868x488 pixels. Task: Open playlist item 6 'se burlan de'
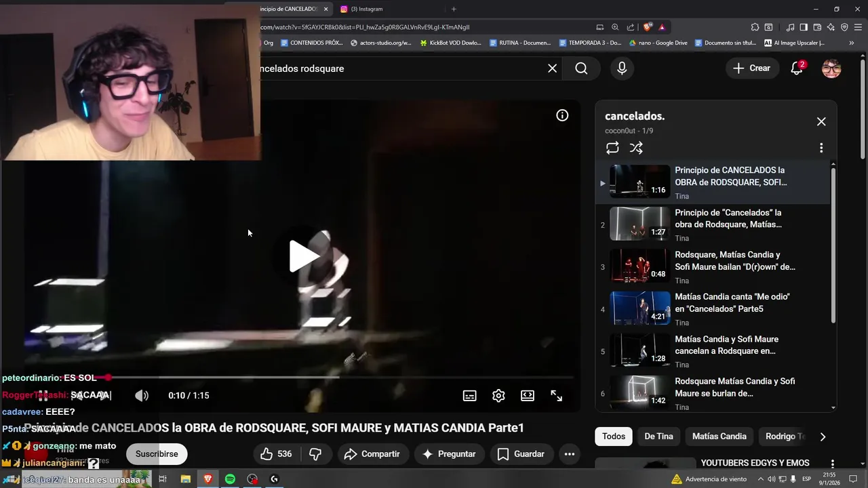click(x=713, y=394)
